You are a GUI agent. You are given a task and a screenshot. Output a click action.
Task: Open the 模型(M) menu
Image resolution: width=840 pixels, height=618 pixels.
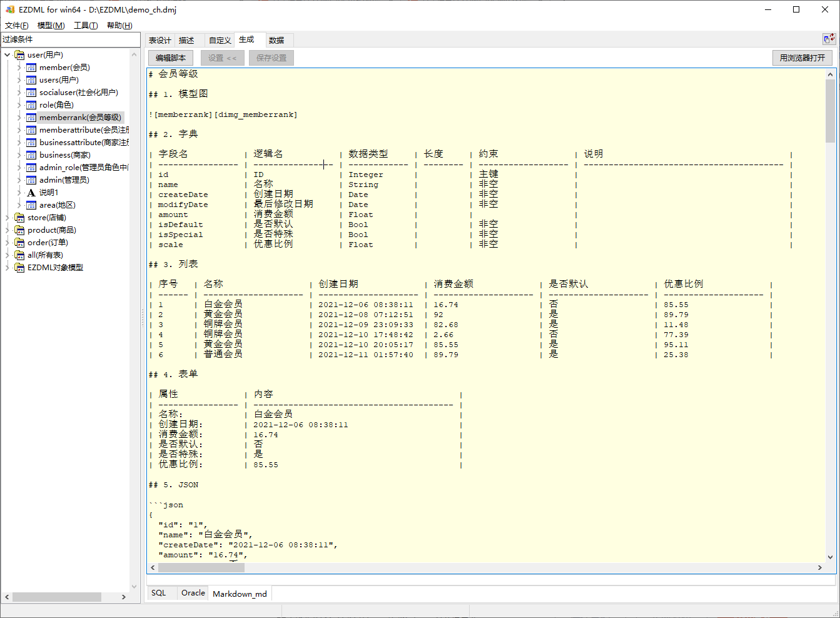(51, 26)
